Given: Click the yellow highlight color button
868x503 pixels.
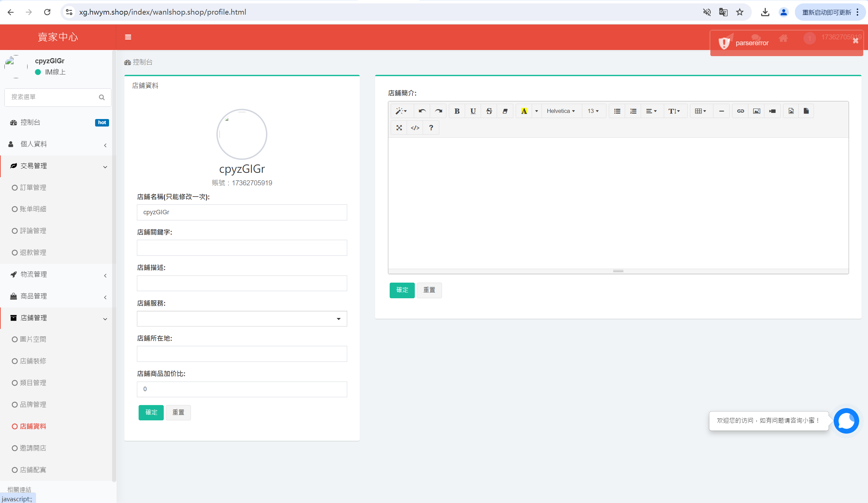Looking at the screenshot, I should click(524, 111).
